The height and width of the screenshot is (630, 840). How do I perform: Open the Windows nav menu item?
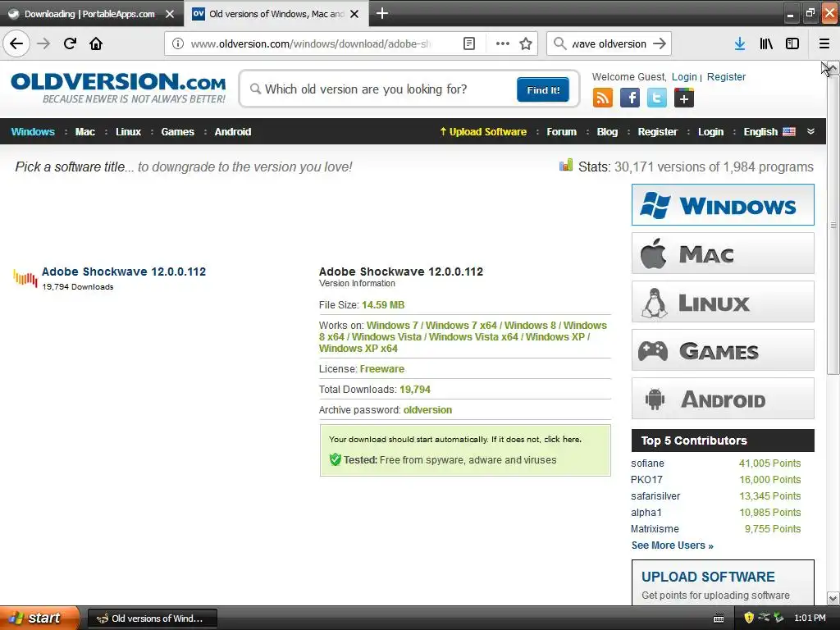[x=33, y=132]
